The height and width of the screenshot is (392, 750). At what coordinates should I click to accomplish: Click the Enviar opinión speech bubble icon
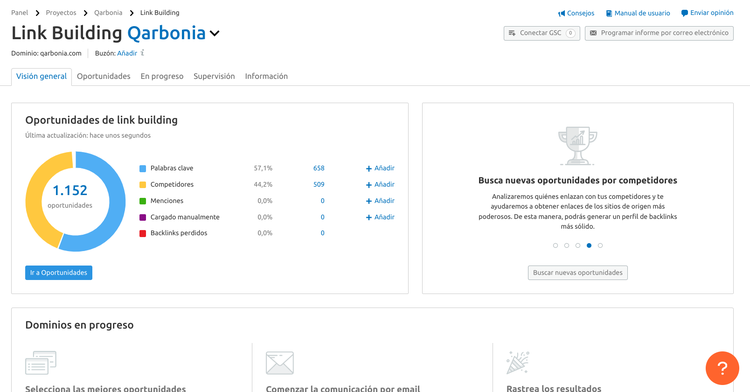(684, 13)
